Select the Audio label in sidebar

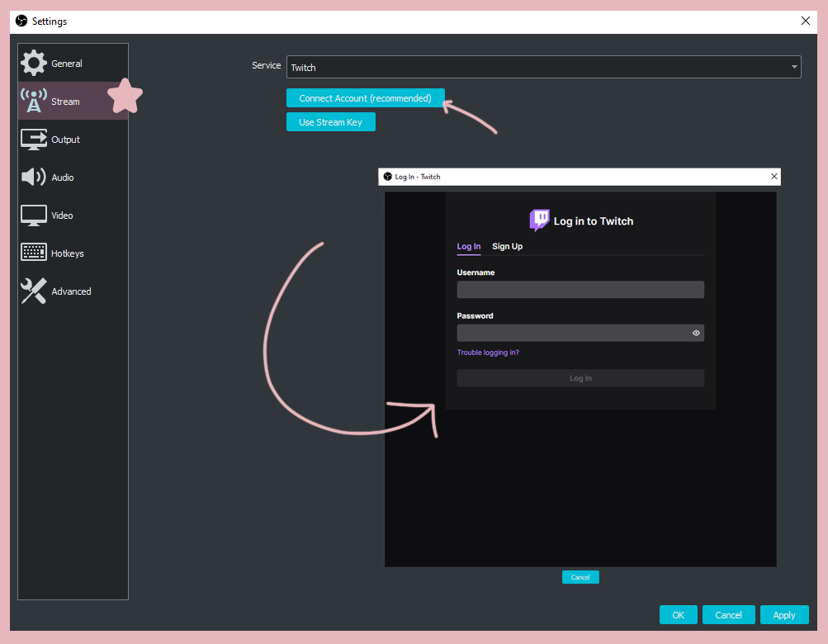click(62, 178)
